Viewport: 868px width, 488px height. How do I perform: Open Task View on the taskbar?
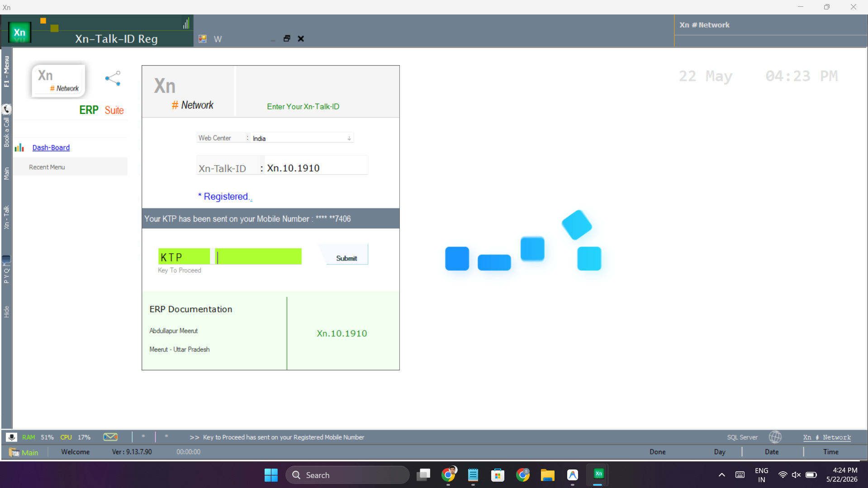(x=423, y=475)
